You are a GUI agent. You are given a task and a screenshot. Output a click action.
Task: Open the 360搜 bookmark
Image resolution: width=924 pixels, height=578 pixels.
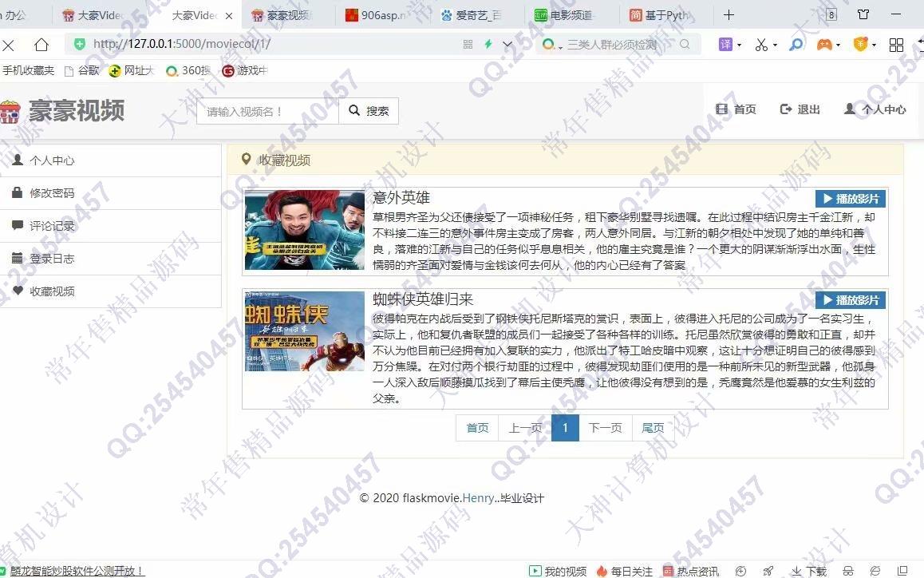point(188,71)
